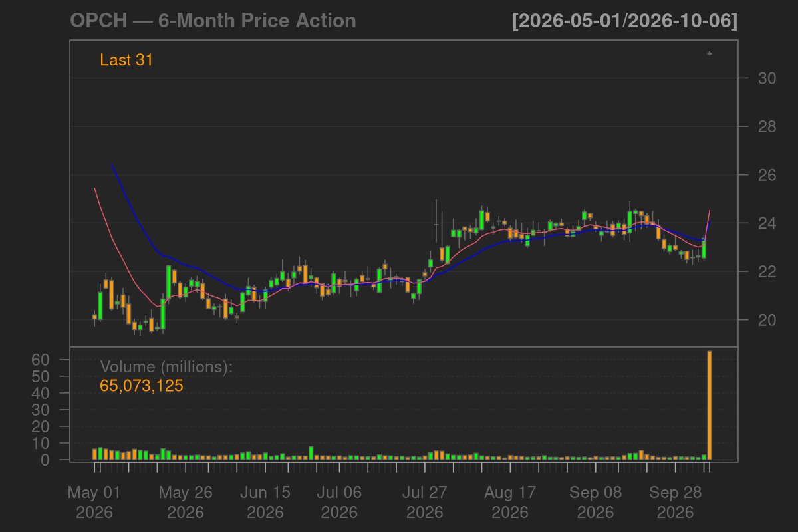
Task: Click the "Jun 15" date axis label
Action: coord(265,493)
